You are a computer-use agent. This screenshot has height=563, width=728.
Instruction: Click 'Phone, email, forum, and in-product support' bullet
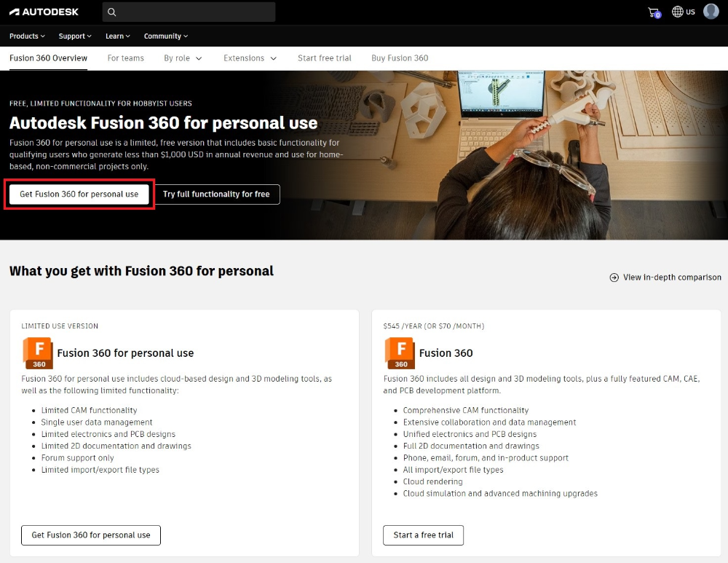486,458
